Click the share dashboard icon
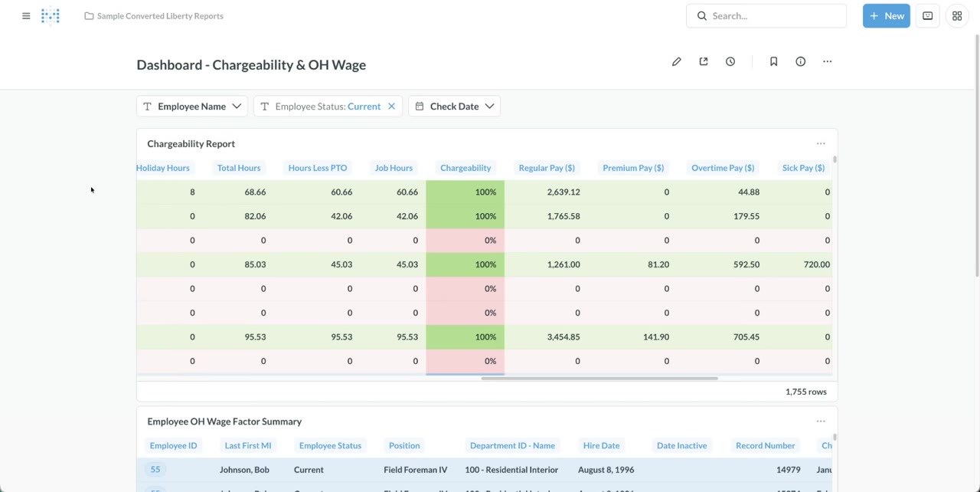Screen dimensions: 980x492 click(x=703, y=61)
